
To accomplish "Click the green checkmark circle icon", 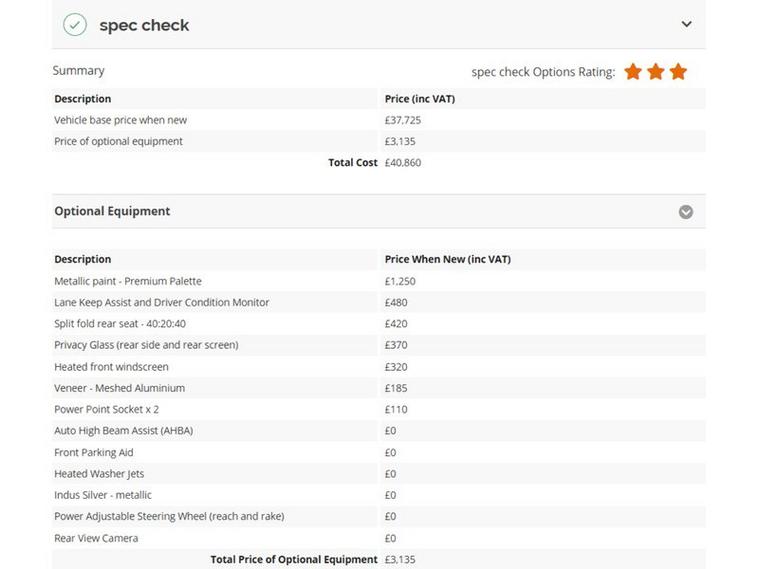I will coord(75,25).
